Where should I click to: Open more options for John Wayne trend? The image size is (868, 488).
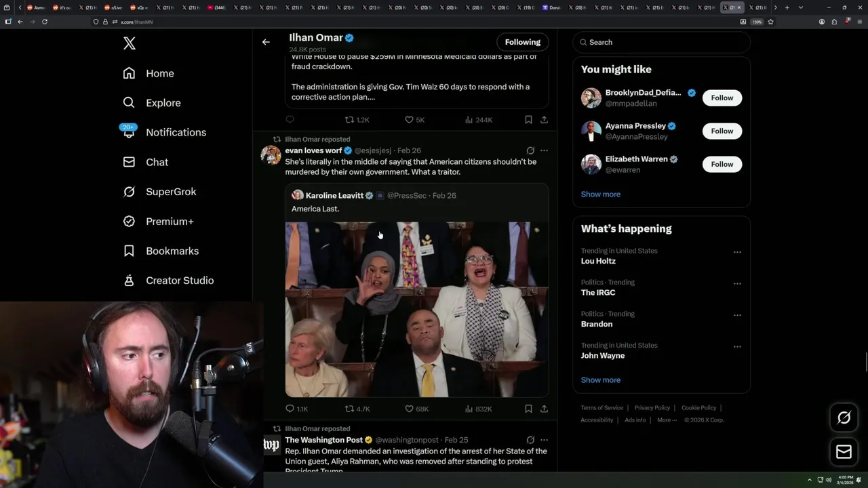click(x=737, y=347)
